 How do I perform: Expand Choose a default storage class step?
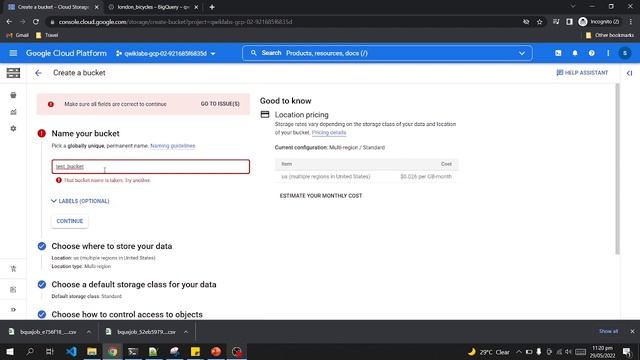[133, 284]
